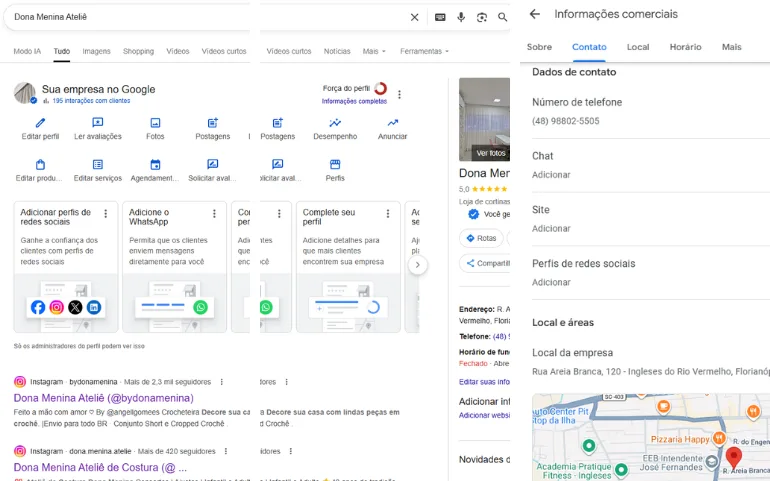Switch to the Vídeos tab
Screen dimensions: 770x481
pos(177,51)
